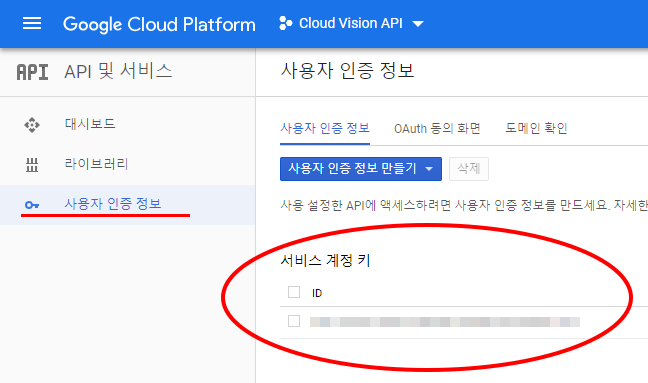Select 사용자 인증 정보 in the sidebar
Screen dimensions: 648x383
point(127,205)
